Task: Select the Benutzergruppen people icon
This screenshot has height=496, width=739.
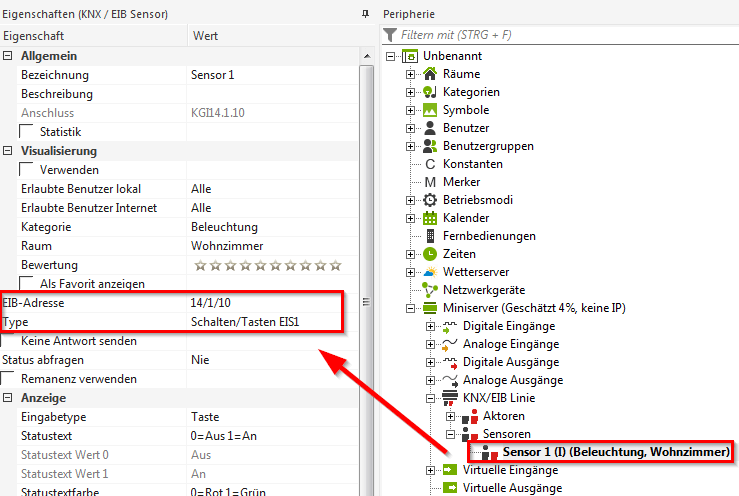Action: (x=431, y=146)
